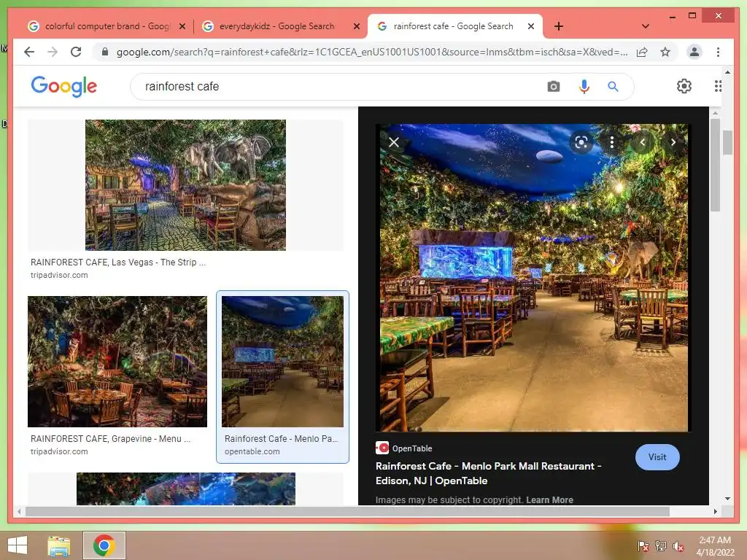This screenshot has width=747, height=560.
Task: Click the large preview image
Action: tap(533, 278)
